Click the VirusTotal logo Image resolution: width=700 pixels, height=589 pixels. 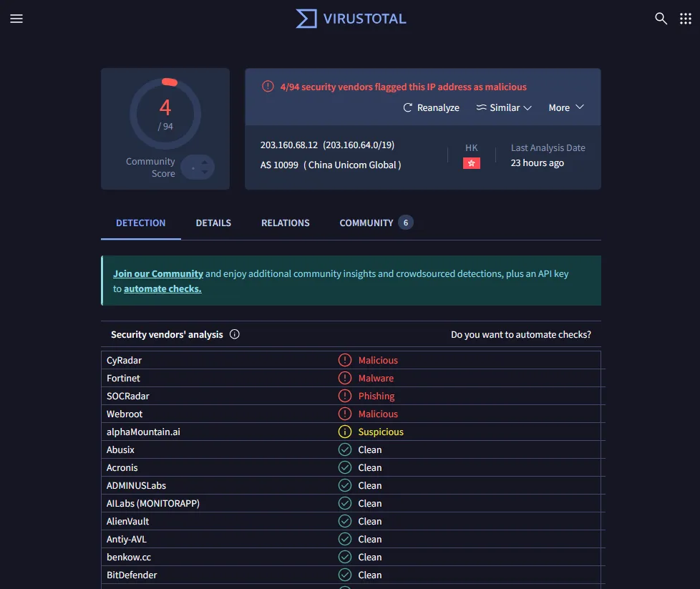click(x=351, y=19)
